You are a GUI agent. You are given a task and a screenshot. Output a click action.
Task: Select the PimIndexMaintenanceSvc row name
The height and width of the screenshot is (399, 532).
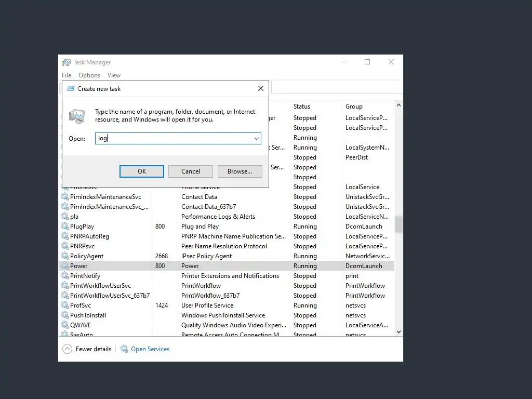[x=105, y=197]
